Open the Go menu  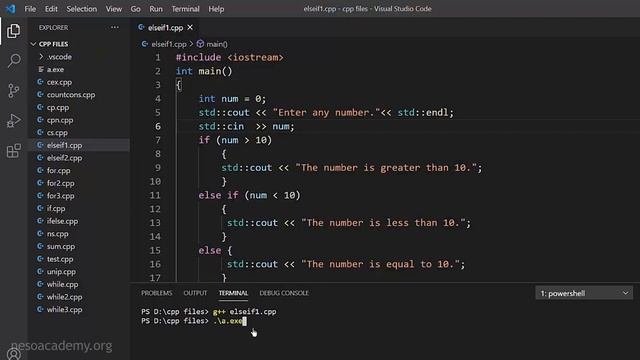pyautogui.click(x=135, y=9)
